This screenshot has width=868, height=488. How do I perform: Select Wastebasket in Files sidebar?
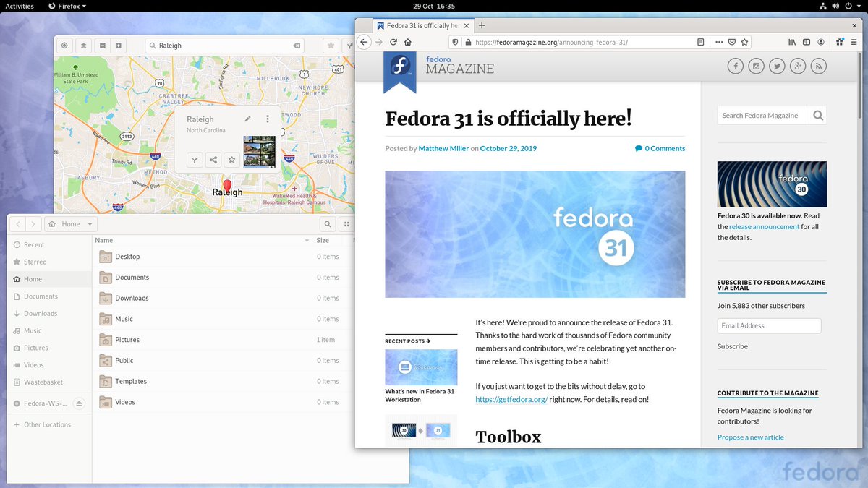[x=50, y=382]
